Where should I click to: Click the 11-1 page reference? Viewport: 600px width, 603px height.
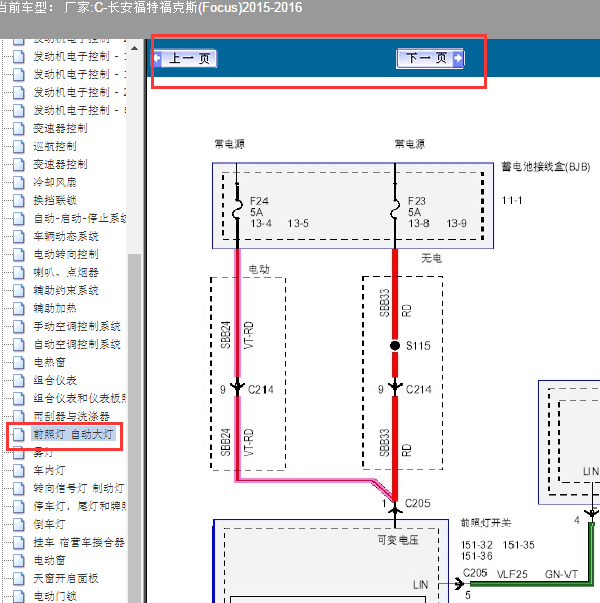click(512, 200)
